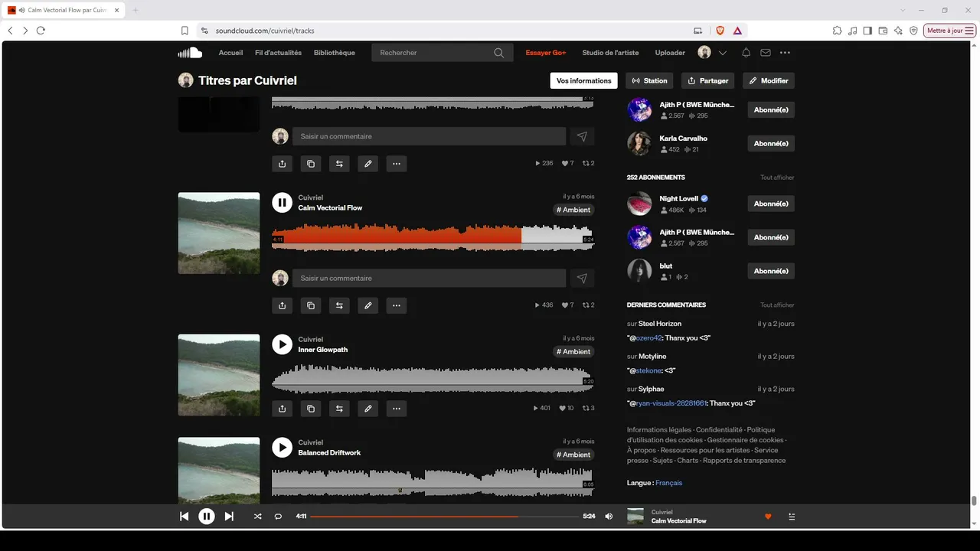Viewport: 980px width, 551px height.
Task: Open Studio de l'artiste
Action: 610,53
